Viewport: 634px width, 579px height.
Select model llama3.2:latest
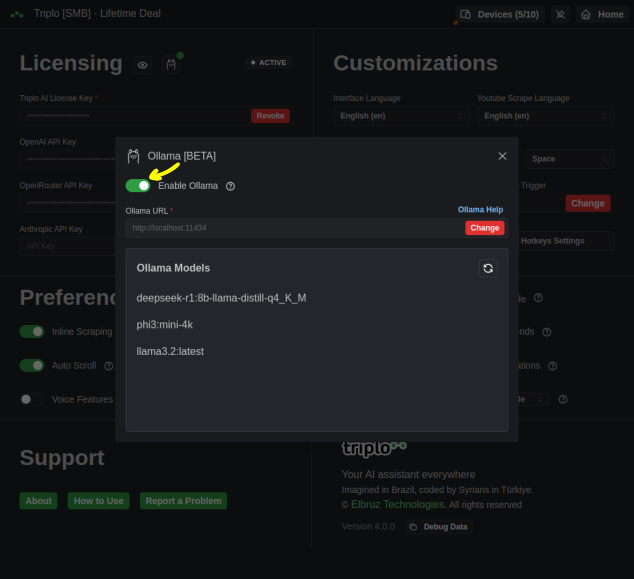pos(170,351)
